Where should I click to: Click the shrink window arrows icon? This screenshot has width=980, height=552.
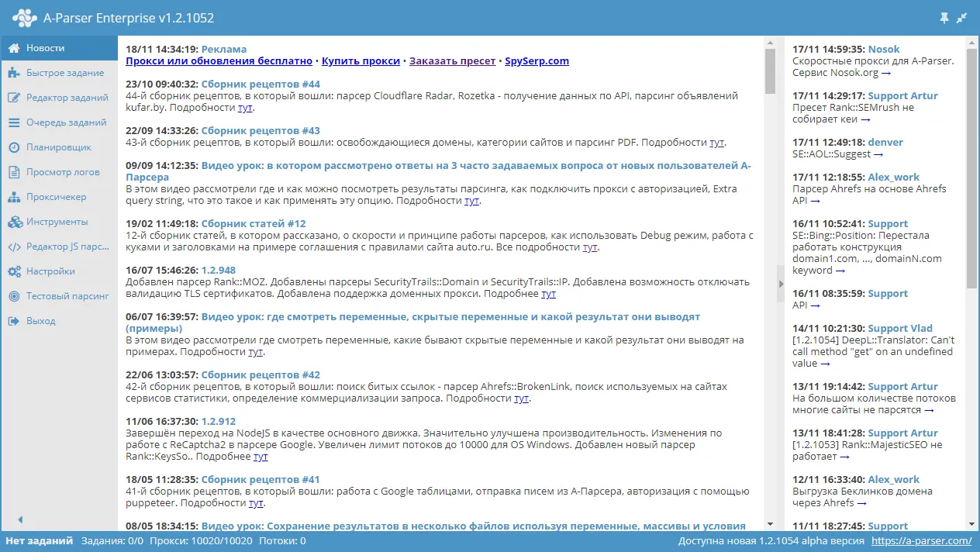962,17
